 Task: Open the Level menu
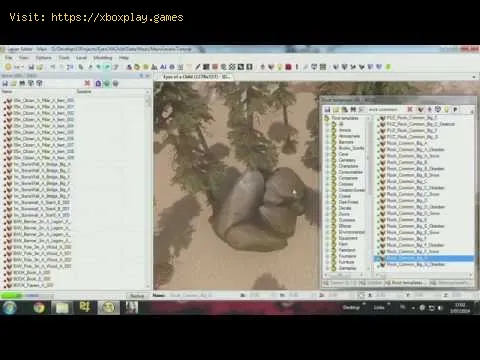81,58
